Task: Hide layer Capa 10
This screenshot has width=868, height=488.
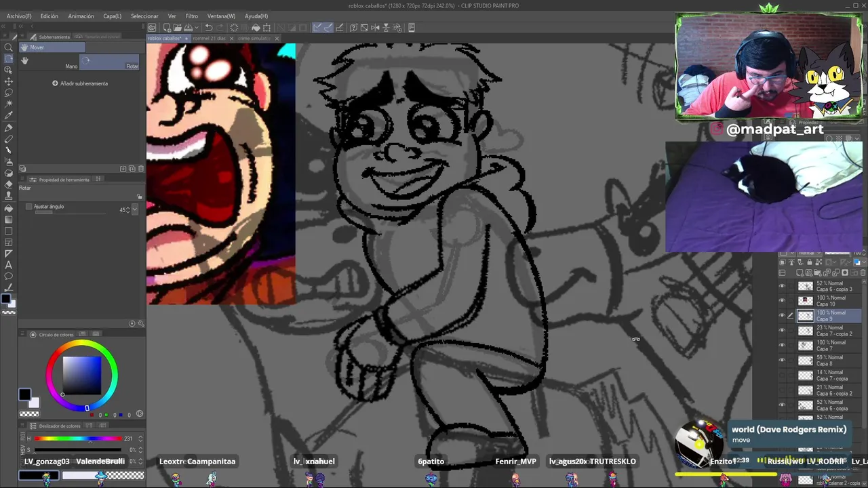Action: point(782,301)
